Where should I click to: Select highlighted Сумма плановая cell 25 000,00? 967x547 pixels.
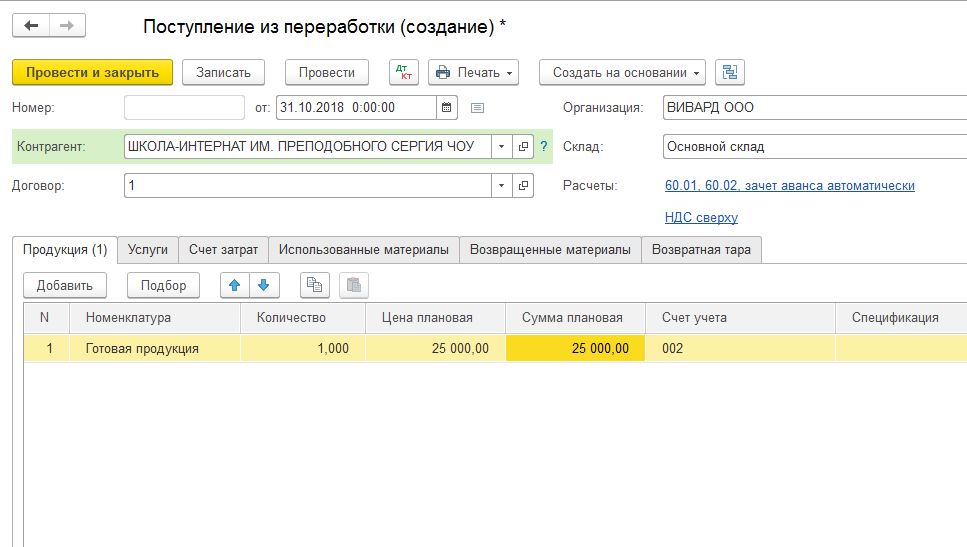tap(575, 348)
